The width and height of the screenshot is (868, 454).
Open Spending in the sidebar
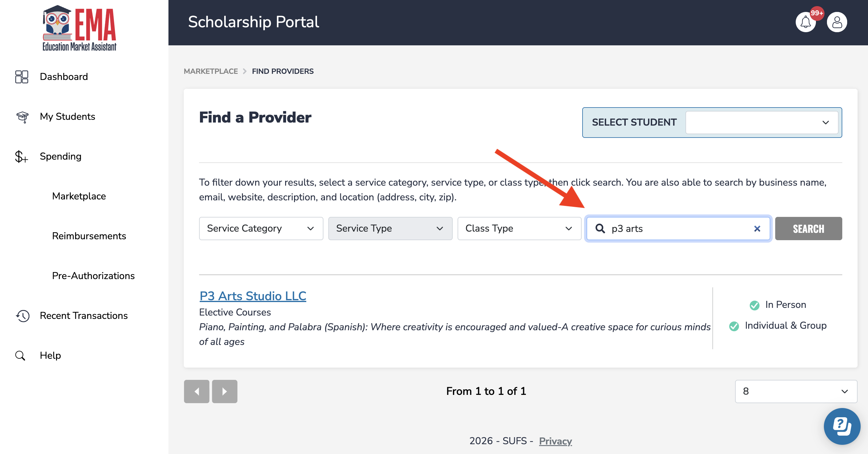61,157
